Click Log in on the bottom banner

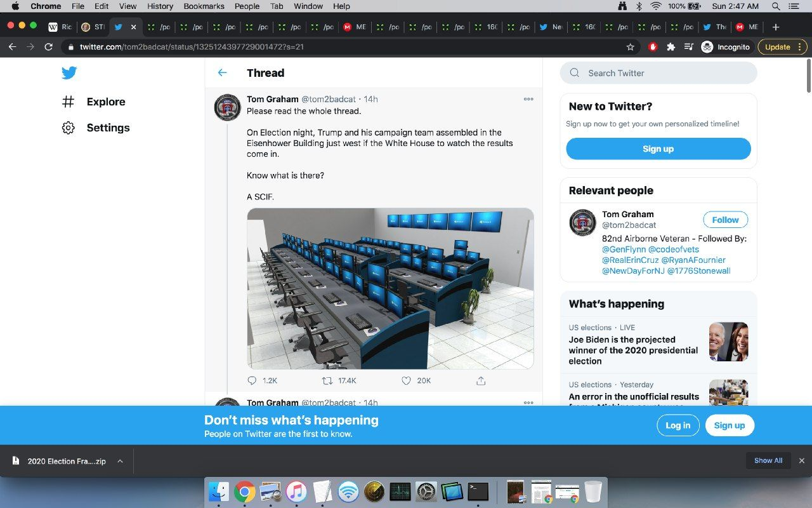pos(678,425)
